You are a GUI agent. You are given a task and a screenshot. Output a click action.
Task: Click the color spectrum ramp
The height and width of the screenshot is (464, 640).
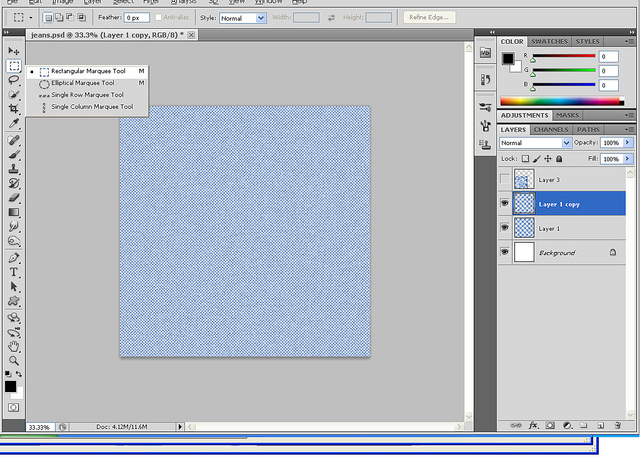(x=562, y=101)
